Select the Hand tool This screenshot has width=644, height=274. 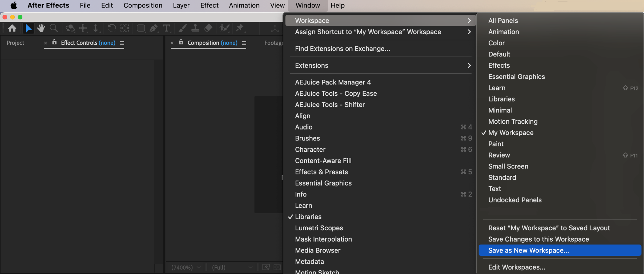point(41,28)
